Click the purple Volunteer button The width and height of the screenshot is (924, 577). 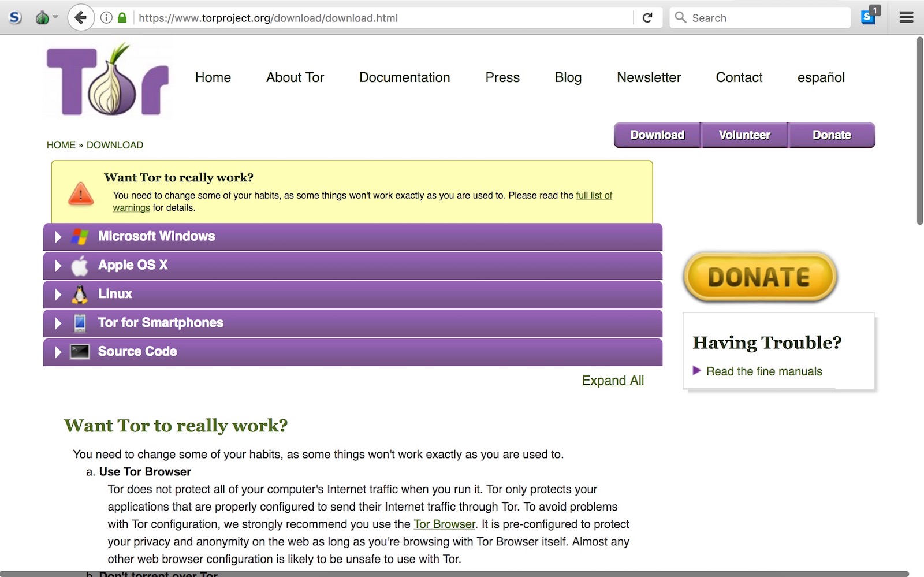[x=744, y=135]
